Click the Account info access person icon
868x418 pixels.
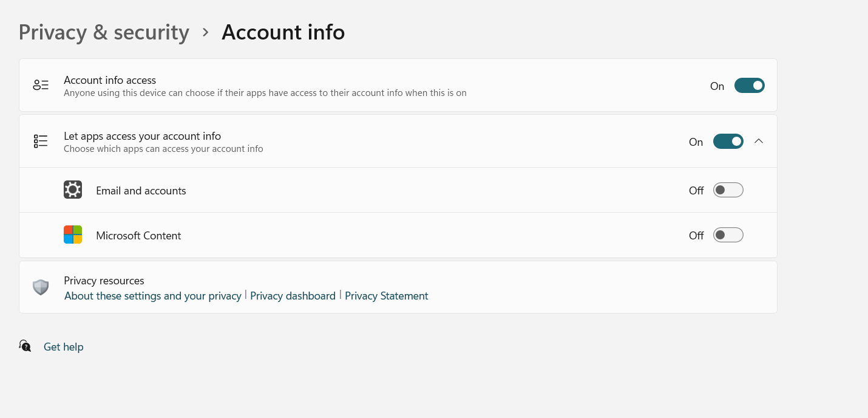41,85
